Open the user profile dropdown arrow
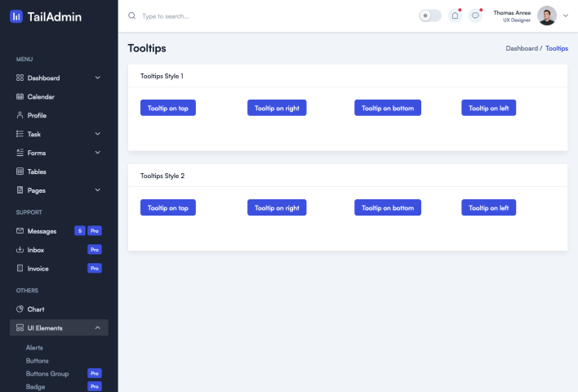This screenshot has width=578, height=392. point(566,16)
